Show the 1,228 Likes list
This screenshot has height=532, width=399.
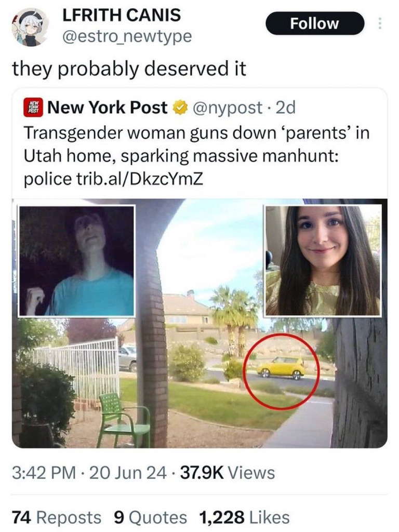point(245,517)
